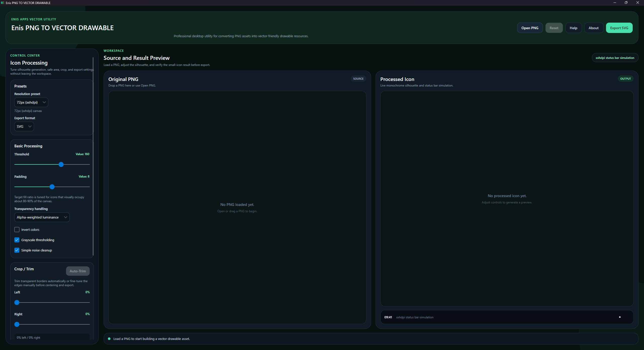The image size is (644, 350).
Task: Click the Export SVG button
Action: [x=619, y=28]
